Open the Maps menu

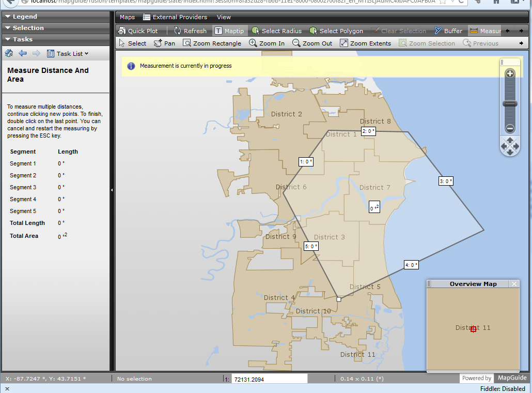click(127, 17)
